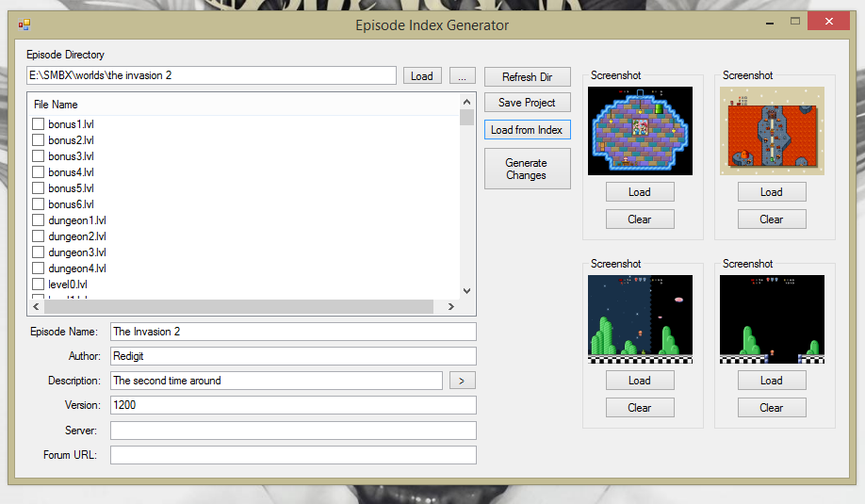Maximize the Episode Index Generator window
The width and height of the screenshot is (865, 504).
pos(795,22)
